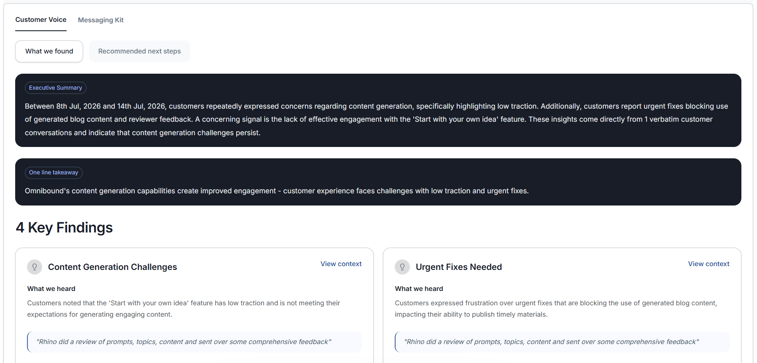Click the urgent fixes frustration description text
757x363 pixels.
[556, 308]
